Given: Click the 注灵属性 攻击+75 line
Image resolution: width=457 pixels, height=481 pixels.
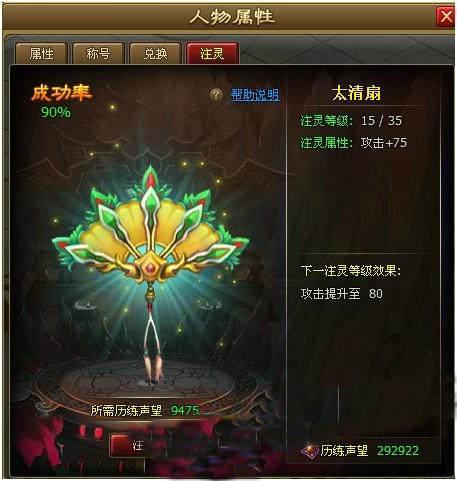Looking at the screenshot, I should pyautogui.click(x=354, y=143).
